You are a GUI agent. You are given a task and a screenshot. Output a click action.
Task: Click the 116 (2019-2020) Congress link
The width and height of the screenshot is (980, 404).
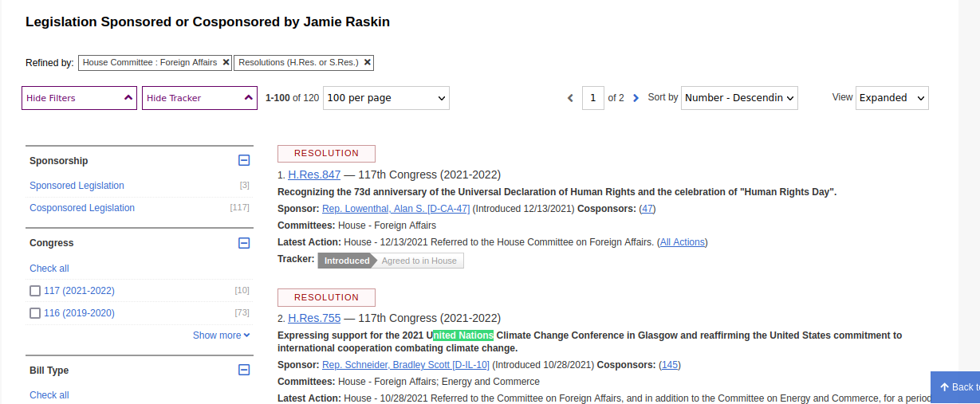(79, 313)
